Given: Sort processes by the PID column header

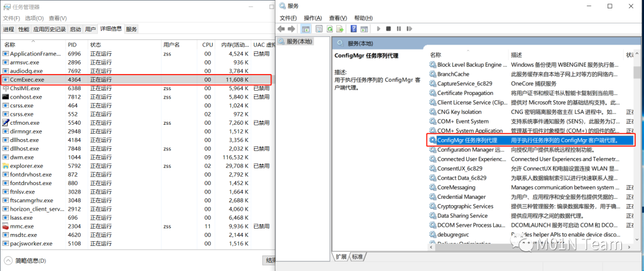Looking at the screenshot, I should (x=77, y=44).
